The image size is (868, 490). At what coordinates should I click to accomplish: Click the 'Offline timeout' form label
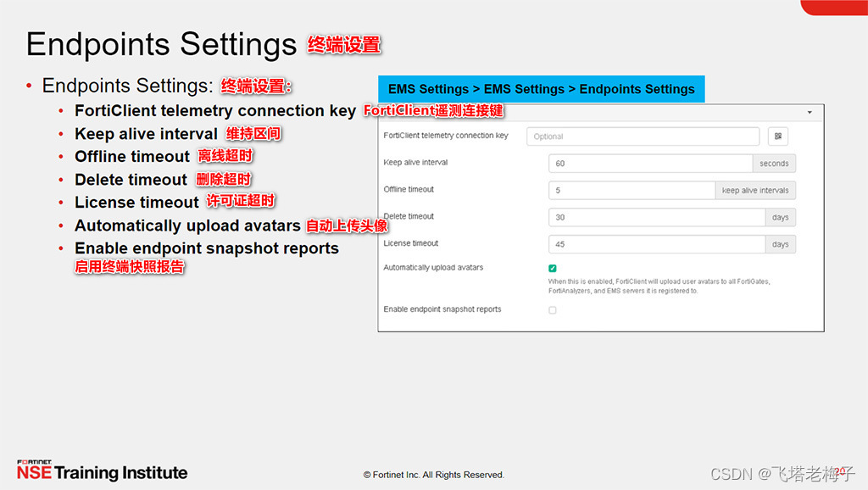point(409,189)
